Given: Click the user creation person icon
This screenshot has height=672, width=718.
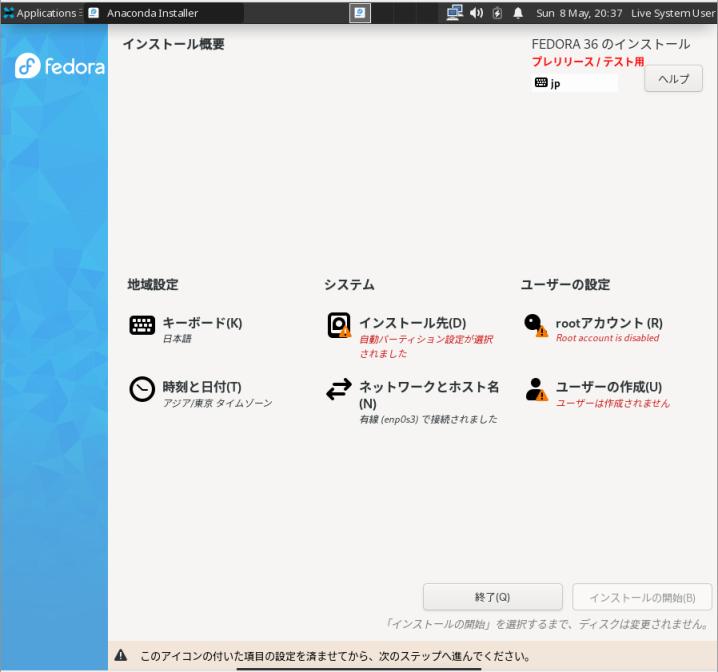Looking at the screenshot, I should point(536,389).
